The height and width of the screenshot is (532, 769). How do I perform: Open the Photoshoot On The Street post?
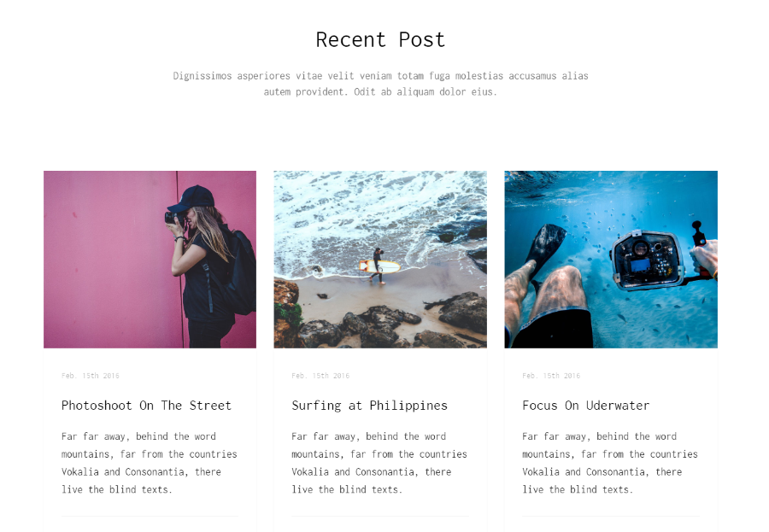point(146,406)
